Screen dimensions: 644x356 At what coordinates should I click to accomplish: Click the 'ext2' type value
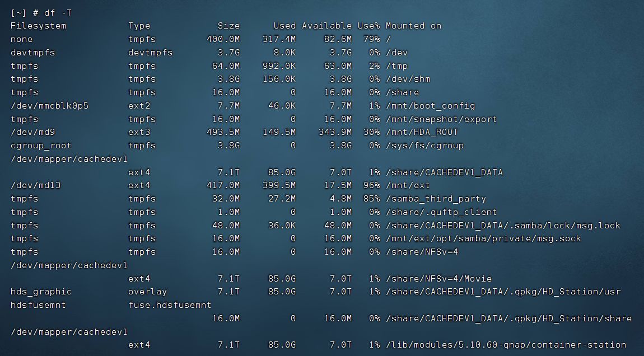pyautogui.click(x=139, y=106)
